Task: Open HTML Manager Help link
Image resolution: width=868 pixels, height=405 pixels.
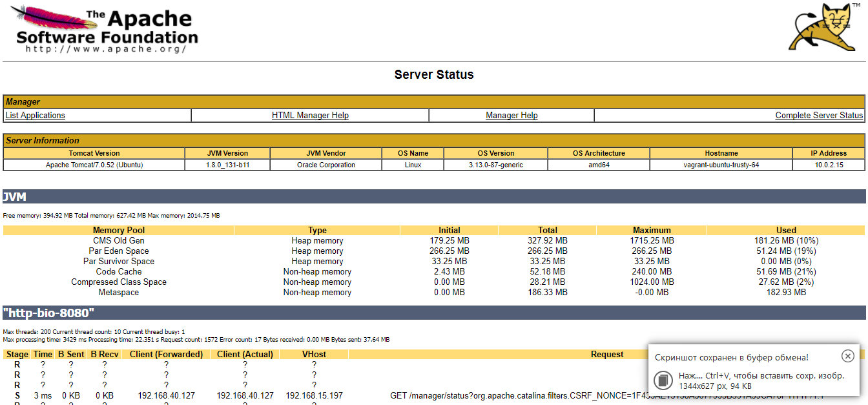Action: 310,116
